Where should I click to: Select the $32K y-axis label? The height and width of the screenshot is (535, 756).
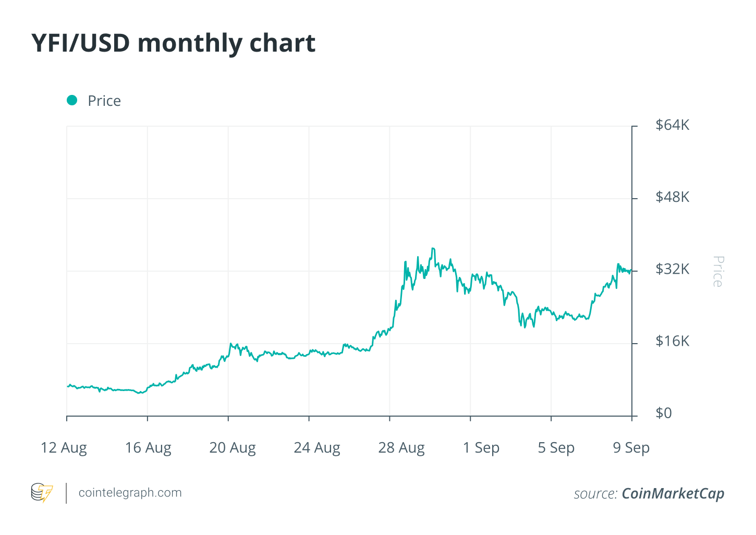(x=672, y=269)
